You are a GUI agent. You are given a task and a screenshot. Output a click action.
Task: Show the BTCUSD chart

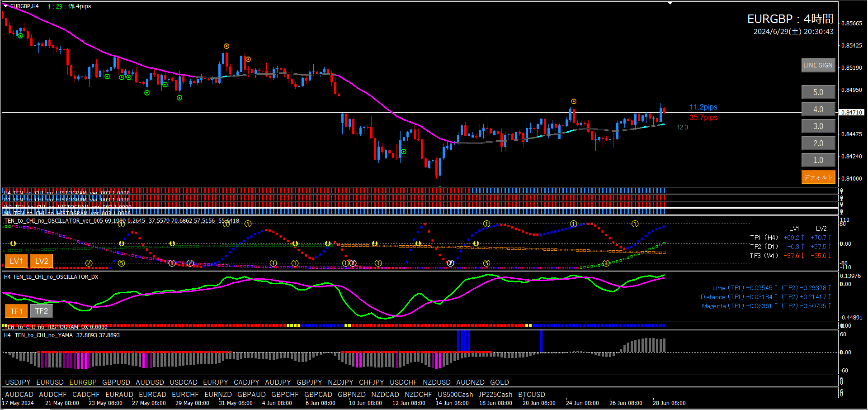tap(532, 395)
